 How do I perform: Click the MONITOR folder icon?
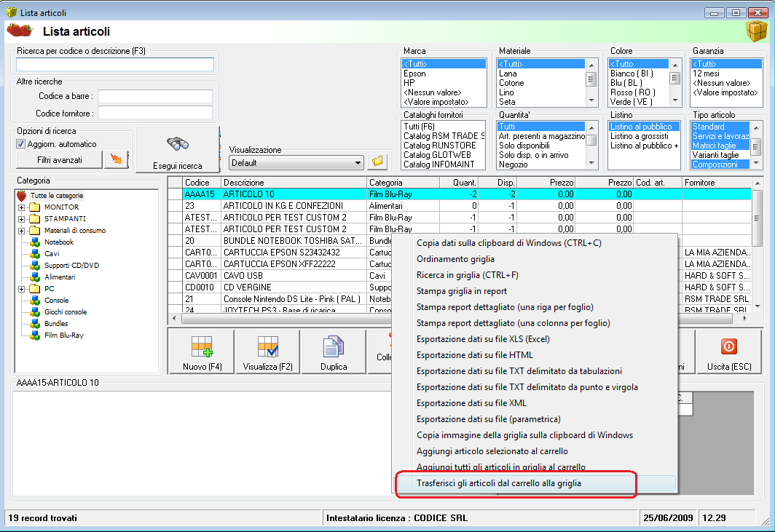pyautogui.click(x=35, y=207)
